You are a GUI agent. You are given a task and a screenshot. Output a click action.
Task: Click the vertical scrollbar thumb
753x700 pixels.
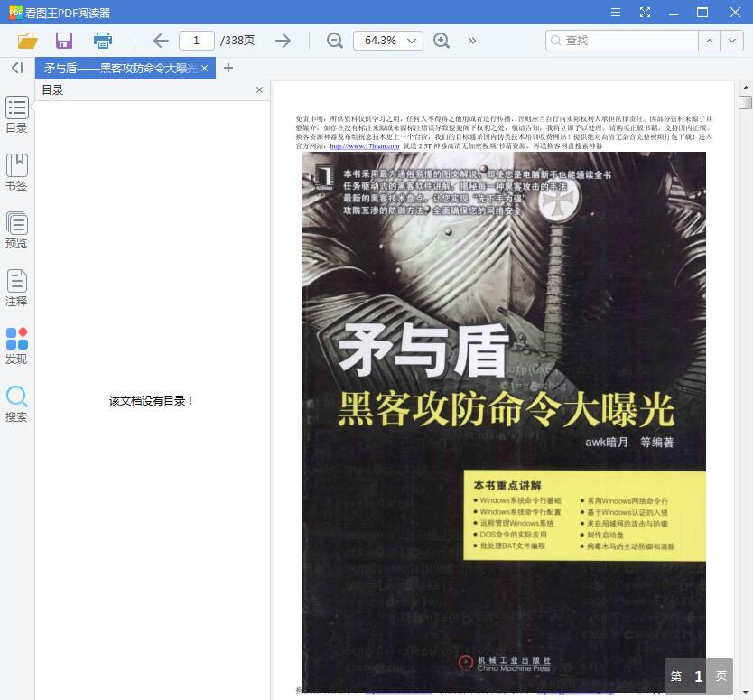745,102
